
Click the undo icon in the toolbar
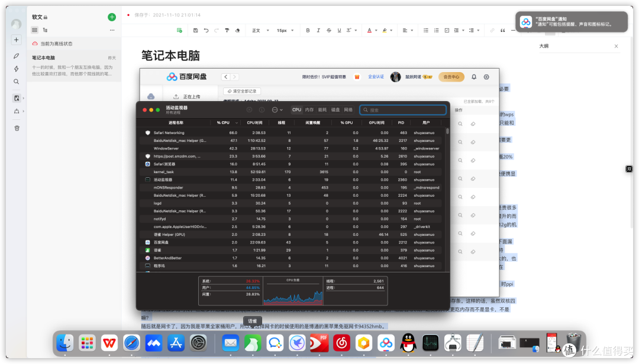(x=206, y=30)
